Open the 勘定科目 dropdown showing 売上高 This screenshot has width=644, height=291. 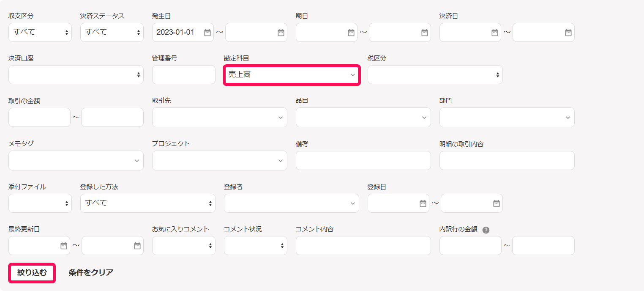point(292,75)
